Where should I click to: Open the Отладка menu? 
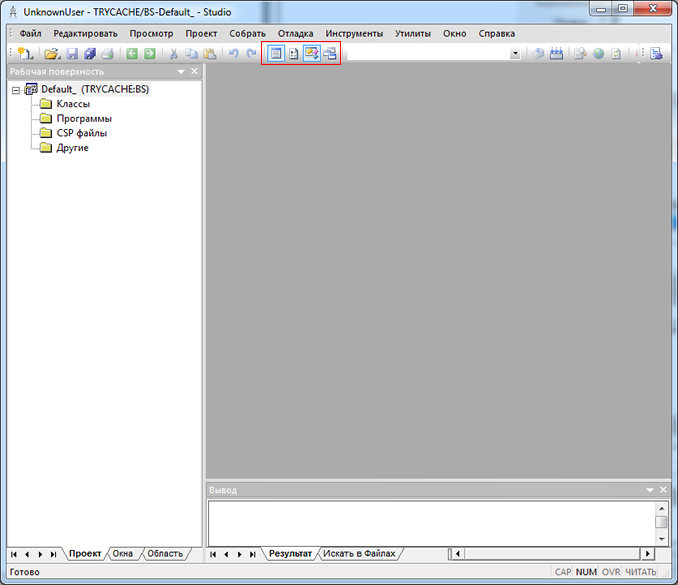click(x=295, y=34)
